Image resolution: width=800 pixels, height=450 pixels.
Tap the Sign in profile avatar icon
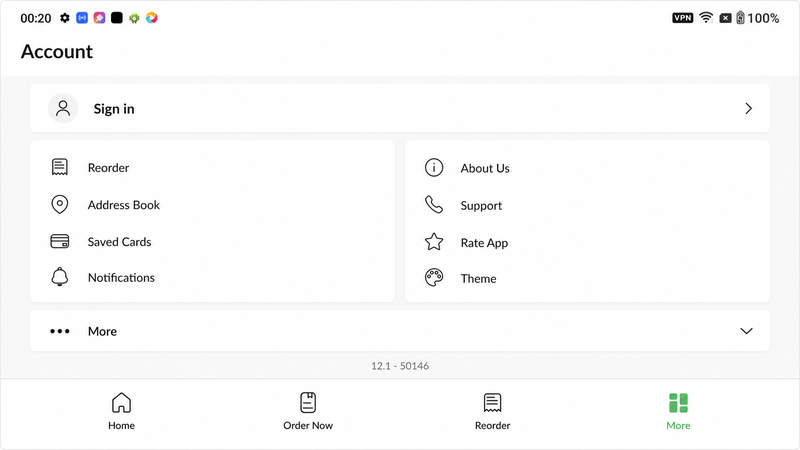(x=63, y=108)
